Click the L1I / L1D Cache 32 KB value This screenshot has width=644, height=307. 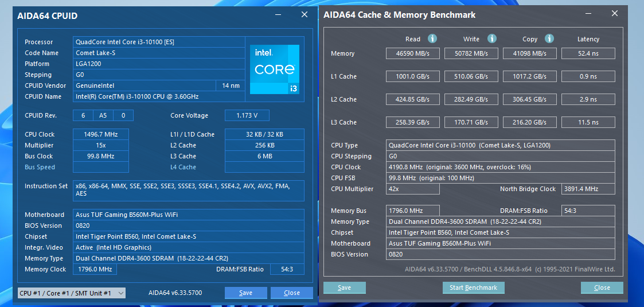(x=264, y=134)
